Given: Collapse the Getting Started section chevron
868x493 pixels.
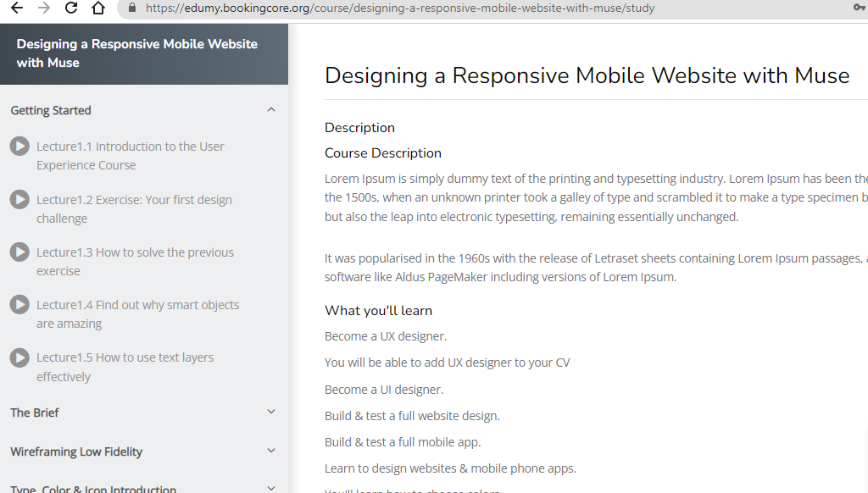Looking at the screenshot, I should point(271,110).
